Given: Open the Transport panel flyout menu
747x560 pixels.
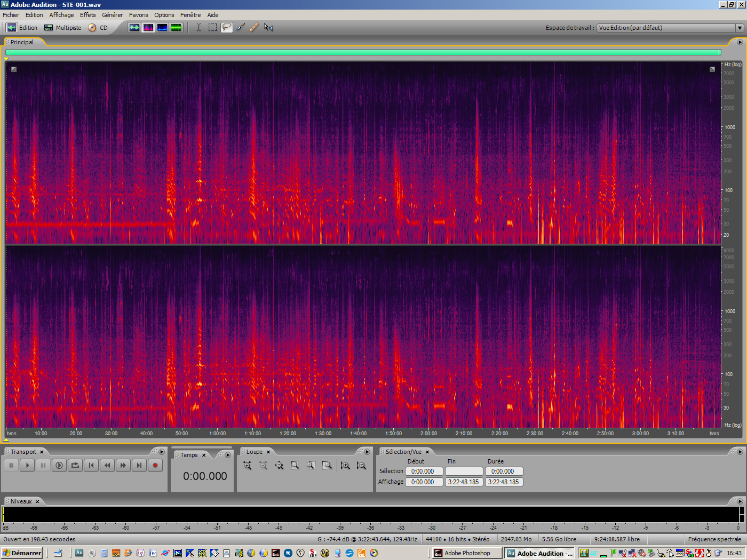Looking at the screenshot, I should tap(162, 451).
